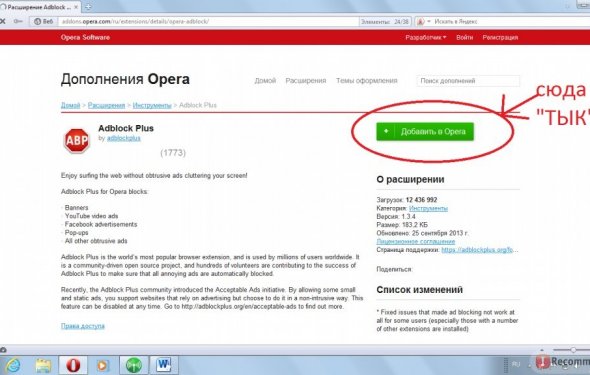Click the Домой breadcrumb link
Viewport: 590px width, 375px height.
[71, 105]
